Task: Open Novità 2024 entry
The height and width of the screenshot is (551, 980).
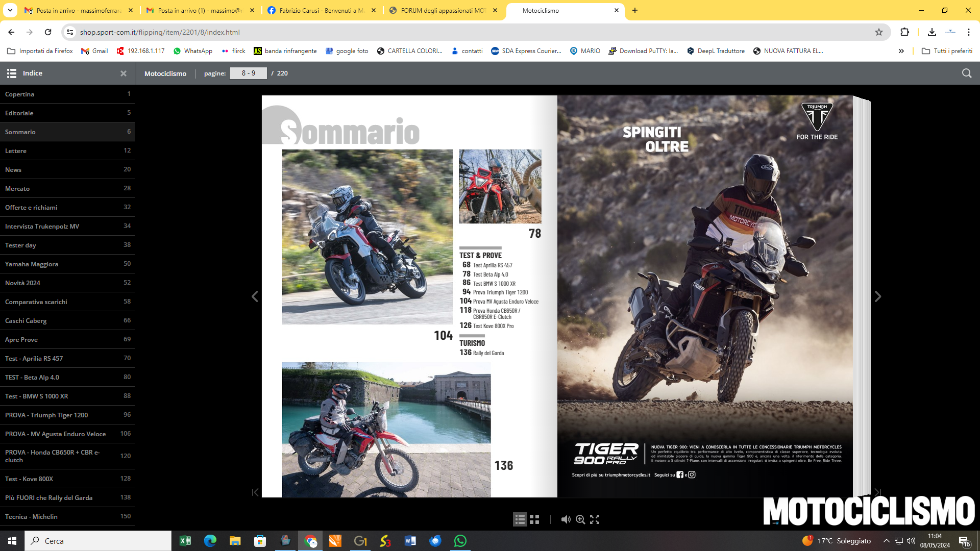Action: click(67, 283)
